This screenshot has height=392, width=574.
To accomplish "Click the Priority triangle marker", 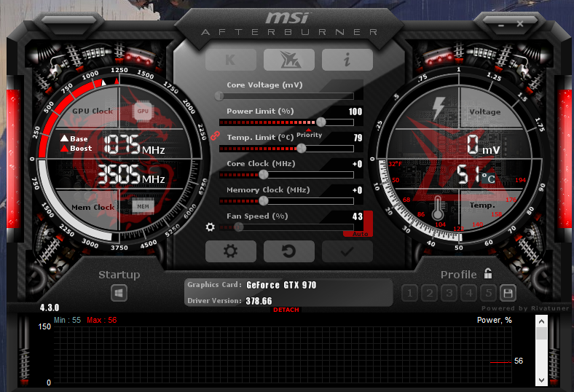I will click(309, 130).
